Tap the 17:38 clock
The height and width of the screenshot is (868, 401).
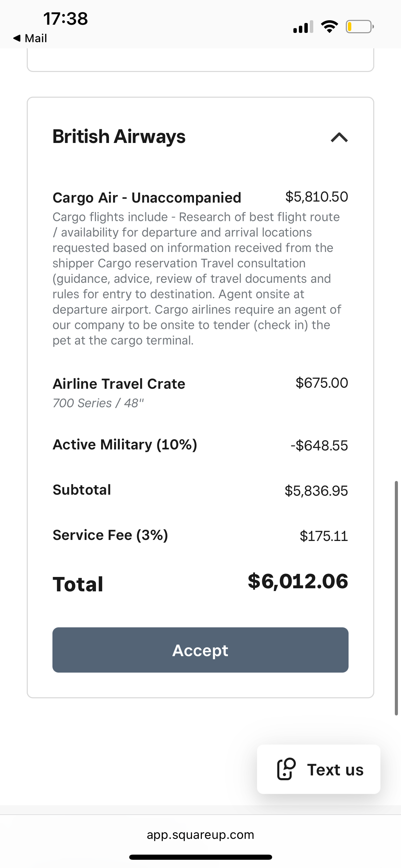point(65,19)
